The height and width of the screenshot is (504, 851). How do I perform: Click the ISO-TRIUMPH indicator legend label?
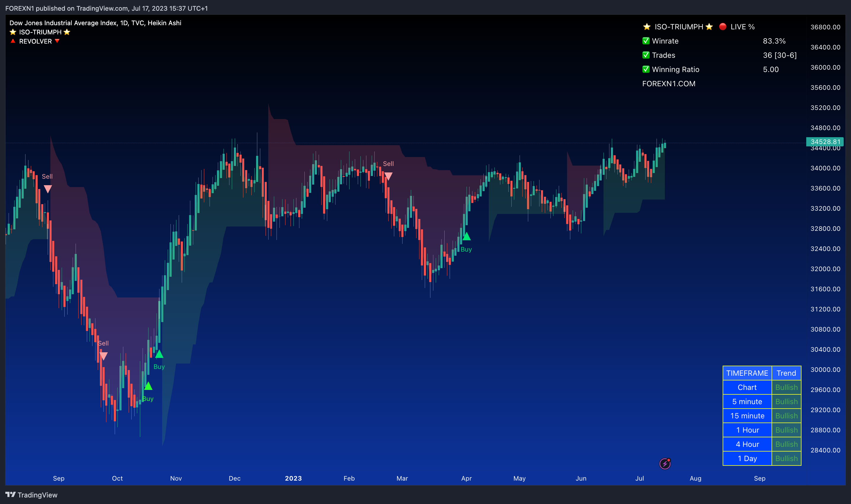40,32
